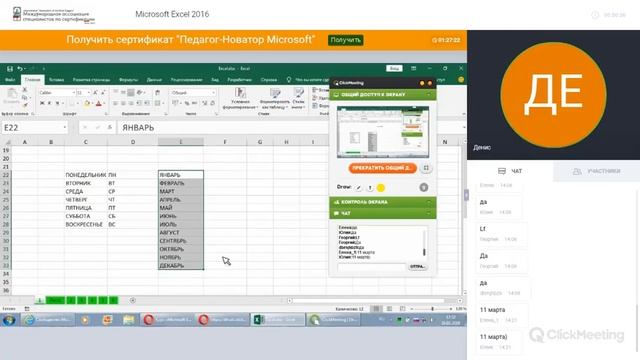
Task: Apply percent style number format
Action: [x=187, y=103]
